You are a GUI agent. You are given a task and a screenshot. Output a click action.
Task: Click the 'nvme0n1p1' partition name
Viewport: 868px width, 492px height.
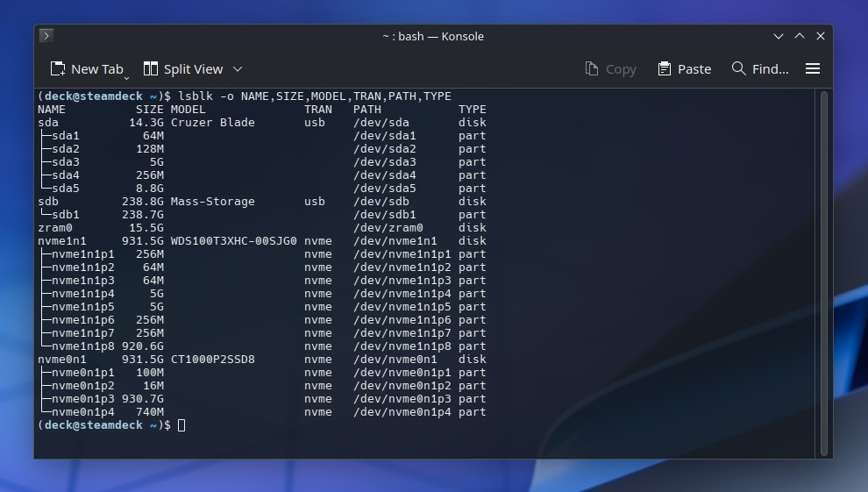pyautogui.click(x=83, y=373)
